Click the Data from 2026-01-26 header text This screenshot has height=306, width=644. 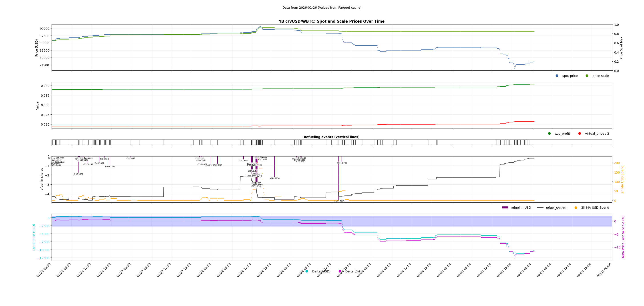point(322,8)
